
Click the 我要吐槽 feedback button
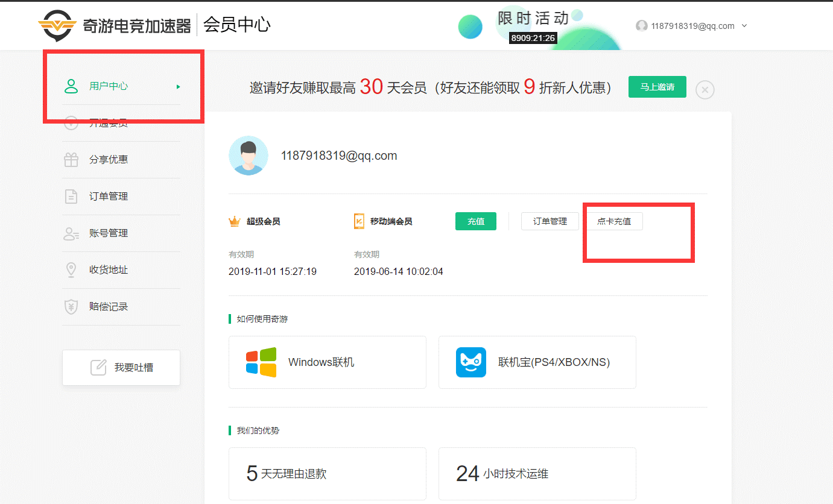point(121,367)
